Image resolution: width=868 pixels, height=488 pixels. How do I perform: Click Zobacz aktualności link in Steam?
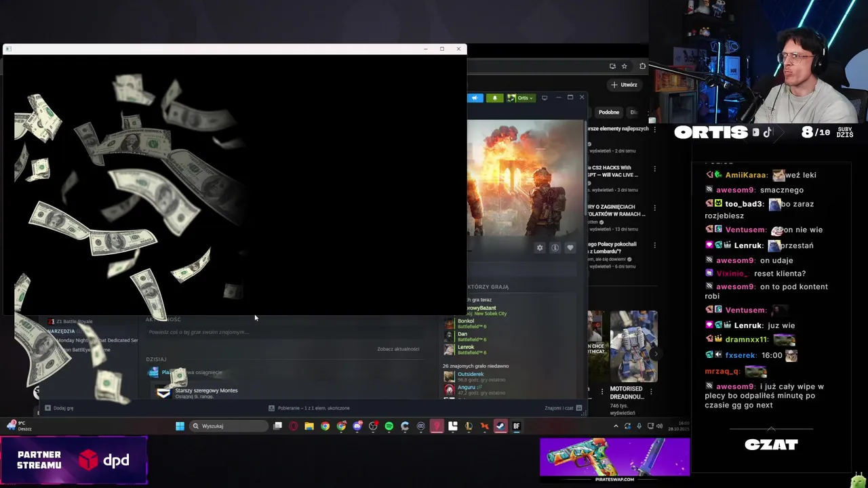398,349
